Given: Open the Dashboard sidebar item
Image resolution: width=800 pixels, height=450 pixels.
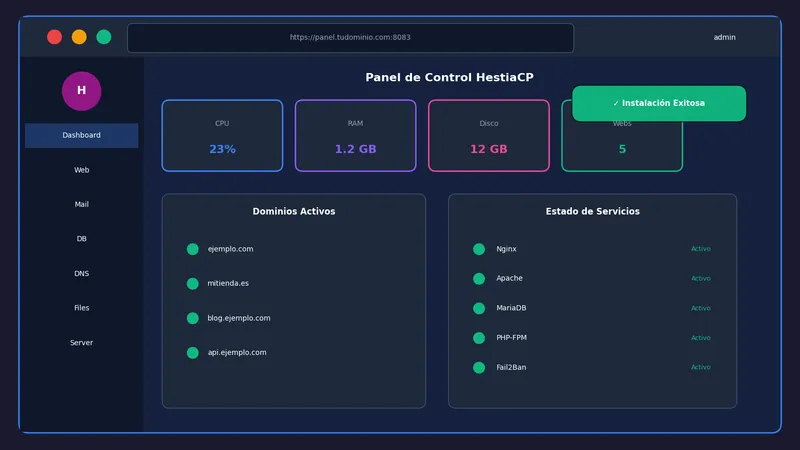Looking at the screenshot, I should click(82, 135).
